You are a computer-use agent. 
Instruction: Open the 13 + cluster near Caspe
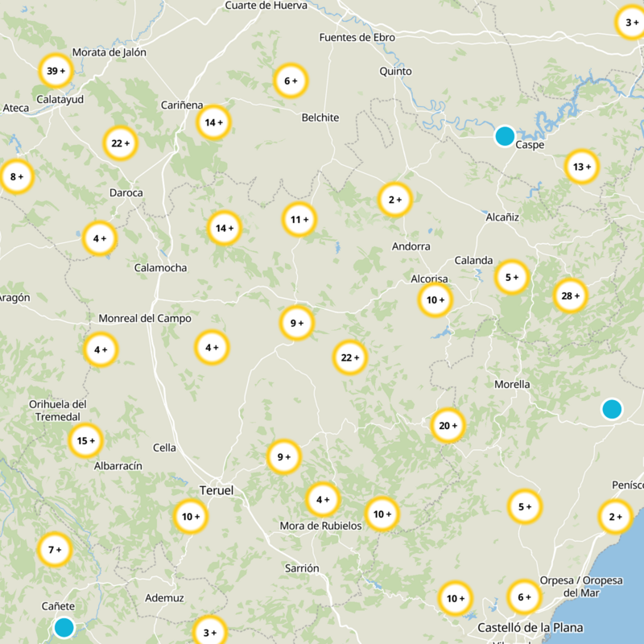pos(582,167)
